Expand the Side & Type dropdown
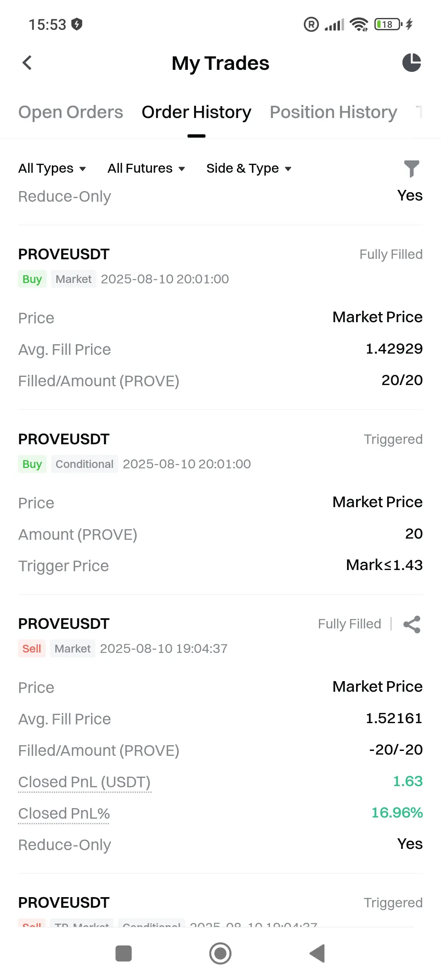The image size is (441, 980). (249, 168)
